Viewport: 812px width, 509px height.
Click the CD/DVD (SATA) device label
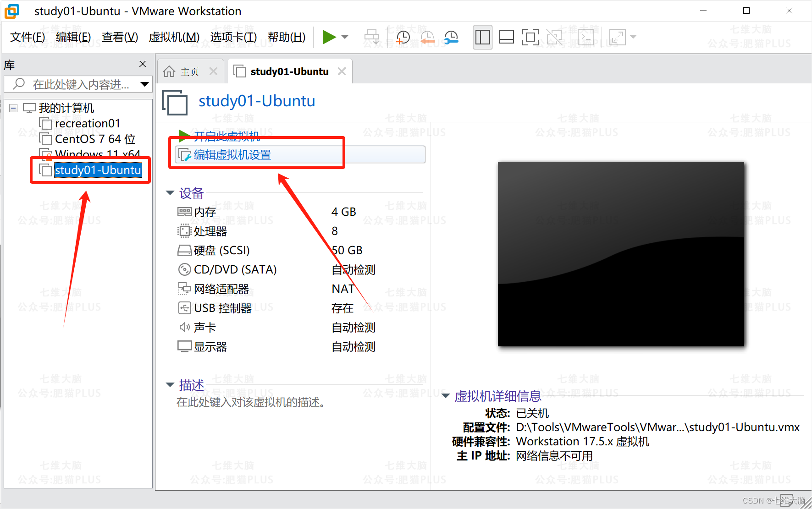pyautogui.click(x=235, y=269)
